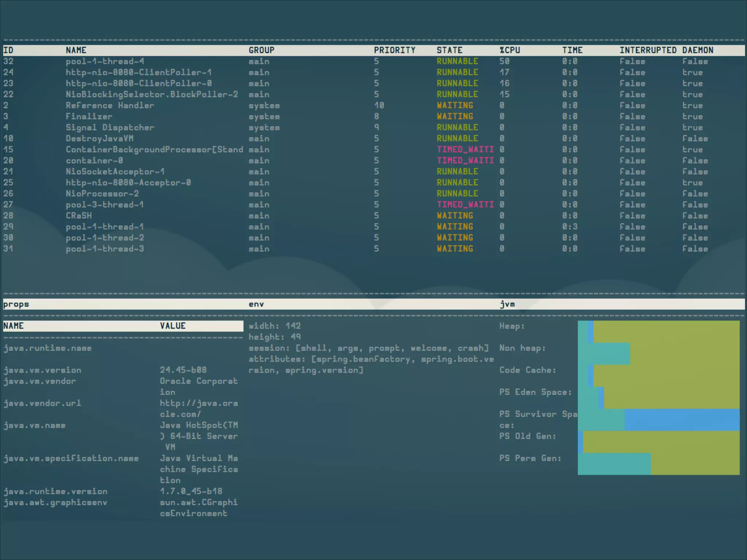Click the VALUE column header in props

(173, 326)
